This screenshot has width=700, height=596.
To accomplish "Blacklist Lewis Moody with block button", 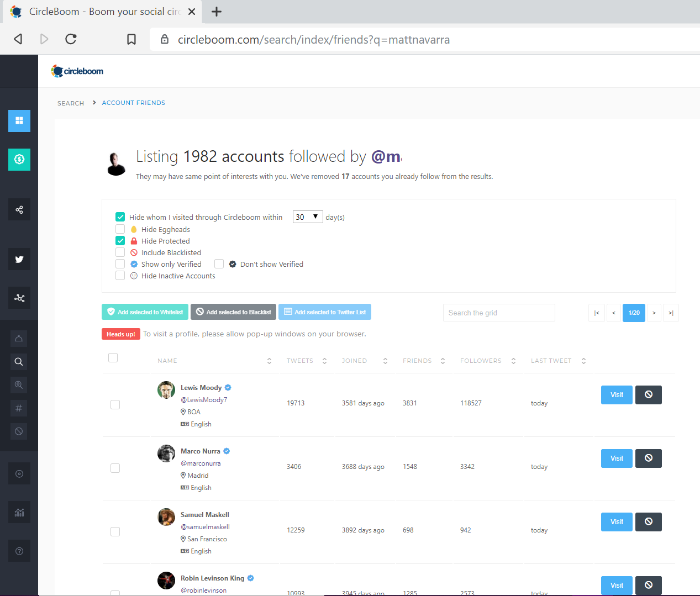I will pyautogui.click(x=649, y=394).
